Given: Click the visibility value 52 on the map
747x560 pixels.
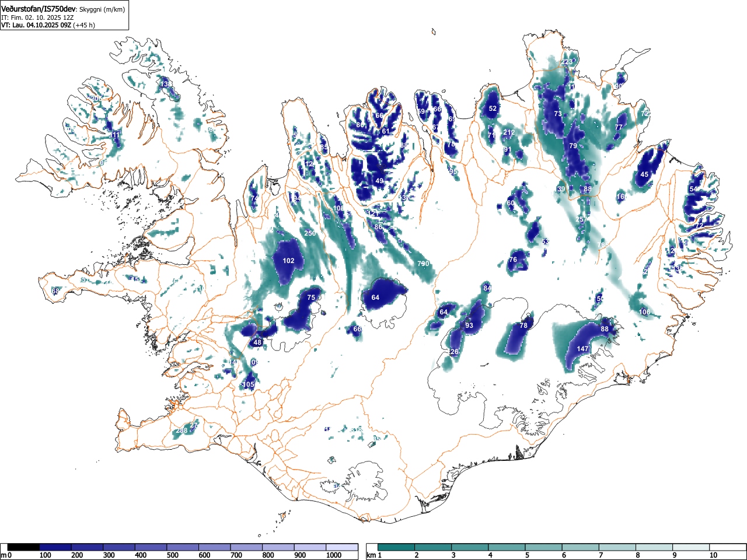Looking at the screenshot, I should 493,108.
